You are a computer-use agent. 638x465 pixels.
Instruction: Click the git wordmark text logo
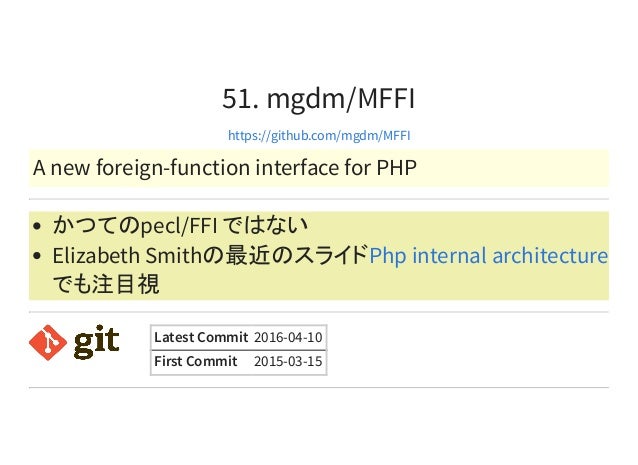pos(96,342)
